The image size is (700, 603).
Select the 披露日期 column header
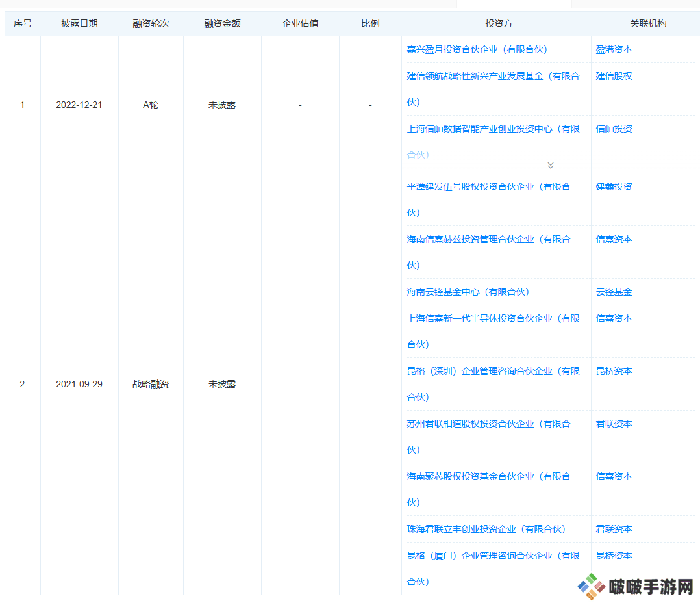79,23
